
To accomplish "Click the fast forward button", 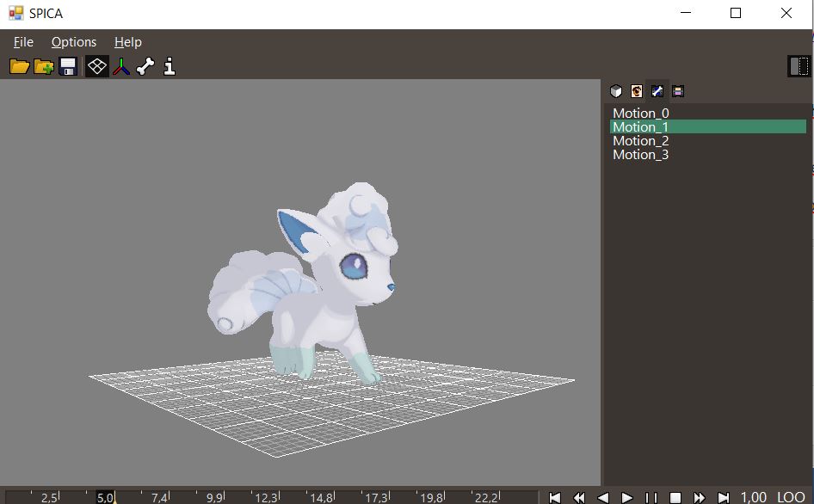I will (700, 498).
